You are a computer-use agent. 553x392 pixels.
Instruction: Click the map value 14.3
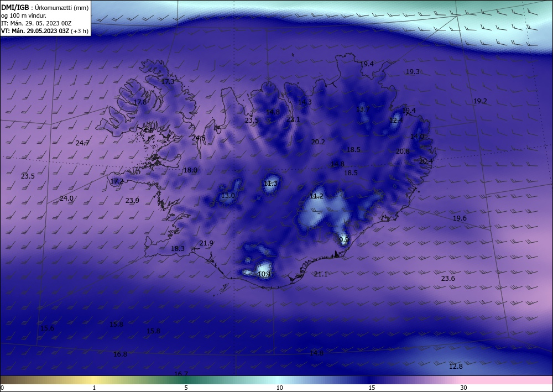[x=305, y=102]
